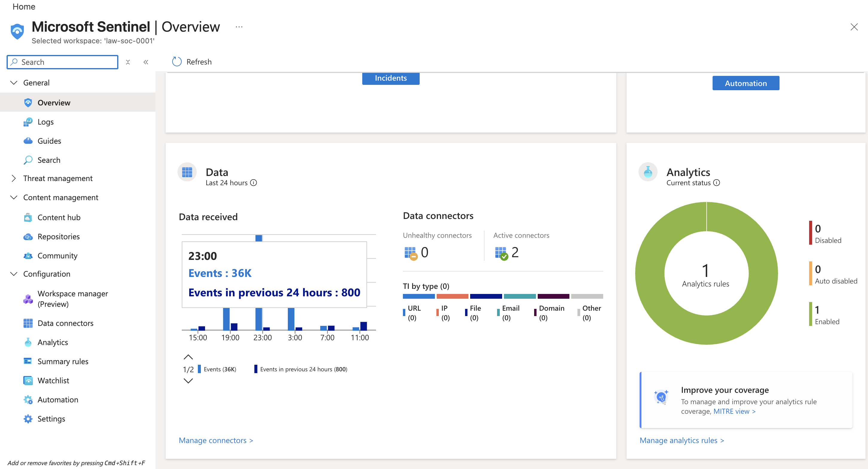Expand the Threat management section
868x469 pixels.
tap(14, 178)
